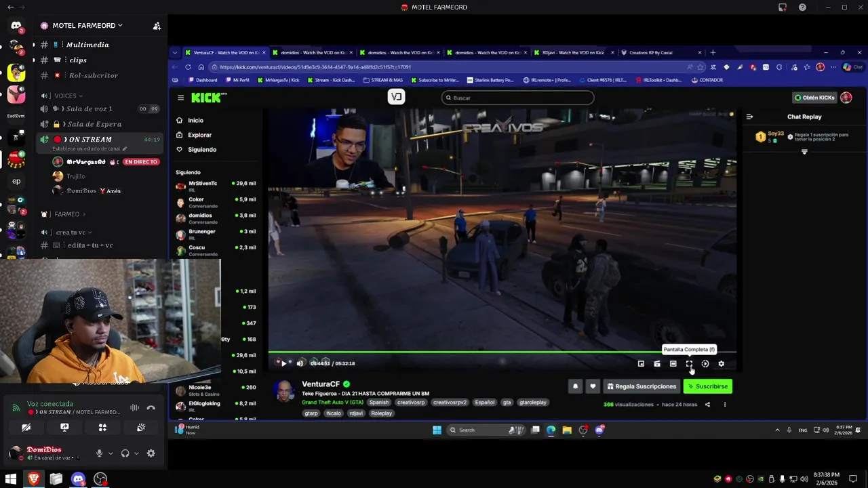The height and width of the screenshot is (488, 868).
Task: Open Kick hamburger menu
Action: [x=180, y=98]
